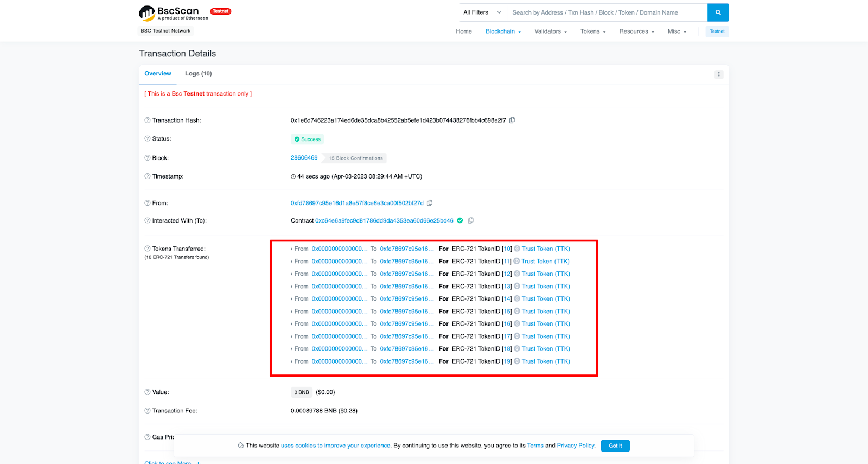Click the Status help question icon
The width and height of the screenshot is (868, 464).
(148, 139)
